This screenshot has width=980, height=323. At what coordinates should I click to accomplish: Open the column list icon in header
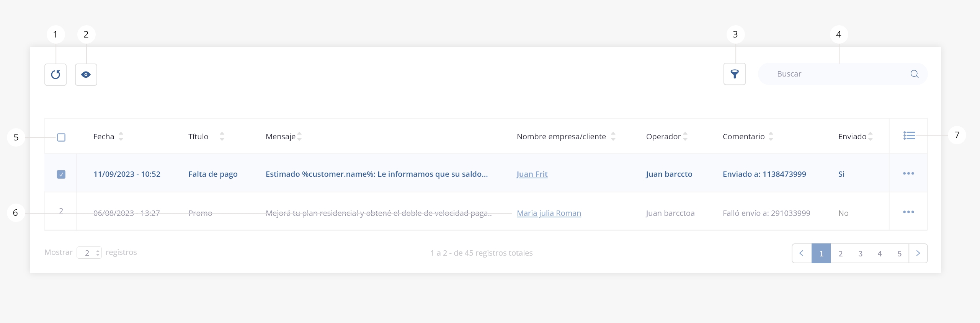[x=909, y=135]
